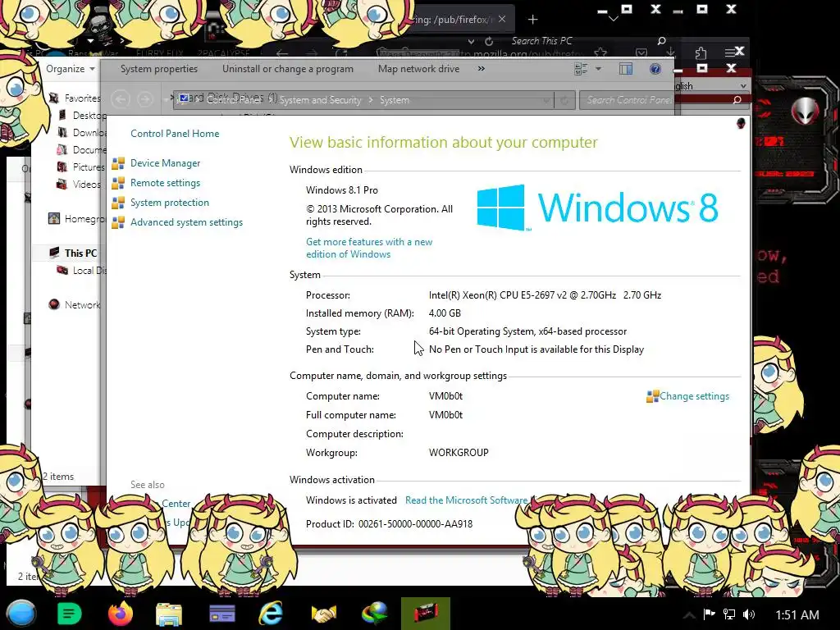Select This PC in the navigation pane
The image size is (840, 630).
tap(80, 253)
